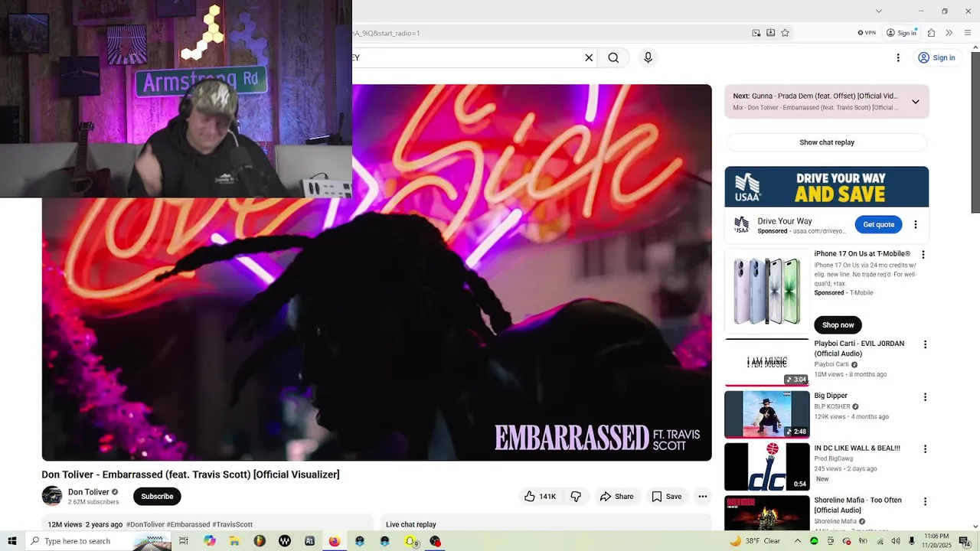Open options for iPhone 17 T-Mobile ad
This screenshot has width=980, height=551.
[923, 255]
